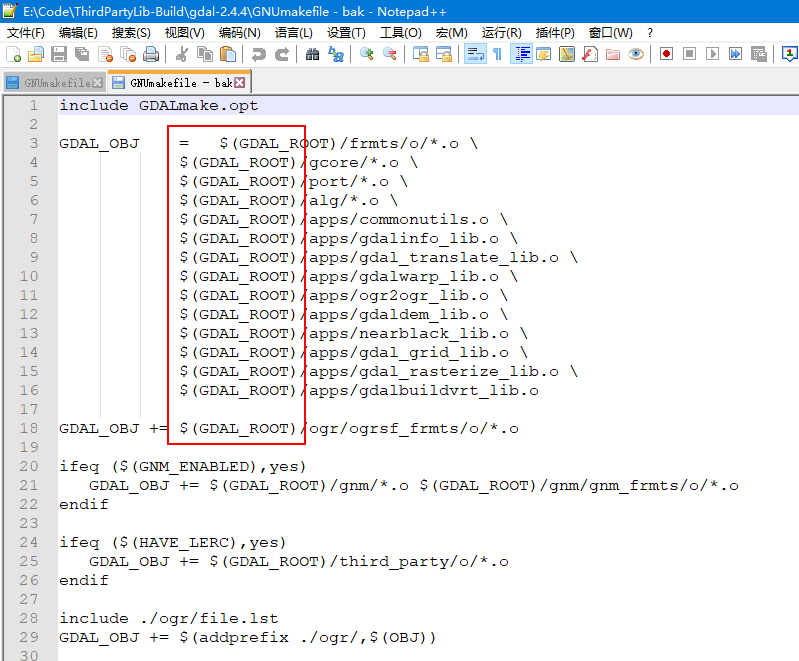Open the ? help menu
This screenshot has width=799, height=661.
point(650,33)
